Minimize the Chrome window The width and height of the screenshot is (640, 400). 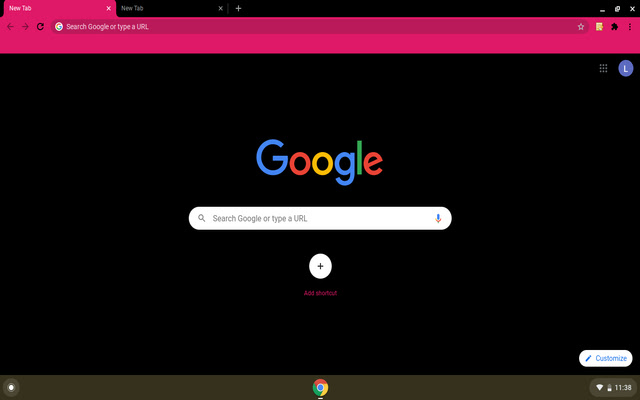pyautogui.click(x=602, y=9)
